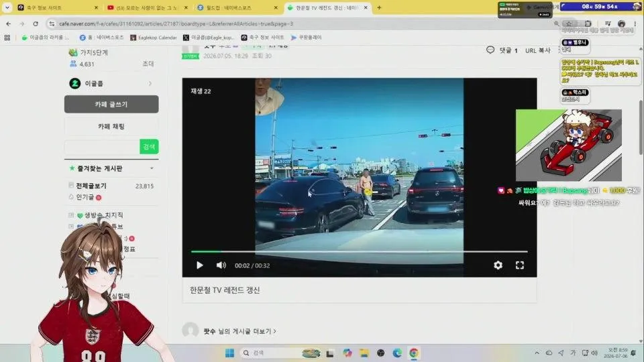The image size is (644, 362).
Task: Open the 댓글 1 comments icon
Action: (x=490, y=50)
